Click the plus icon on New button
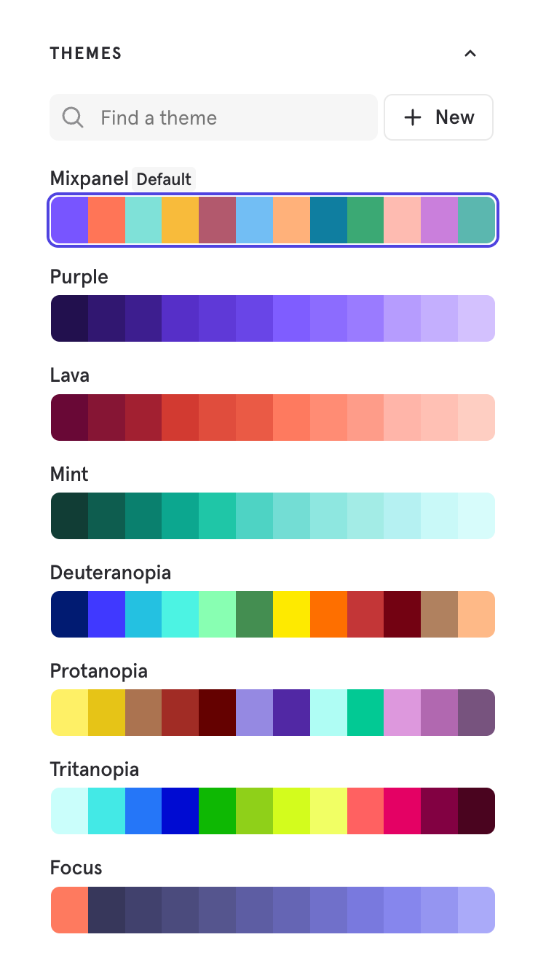The image size is (546, 980). click(413, 117)
